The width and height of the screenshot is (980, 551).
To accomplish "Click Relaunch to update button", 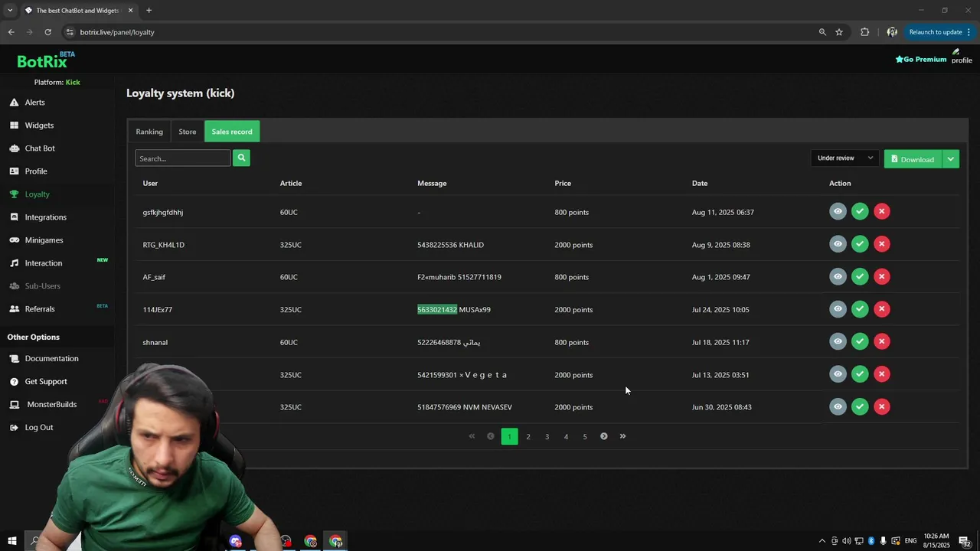I will [x=940, y=32].
